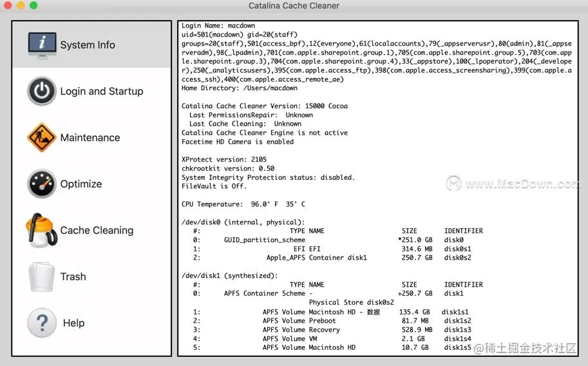
Task: Maximize window with green button
Action: (33, 5)
